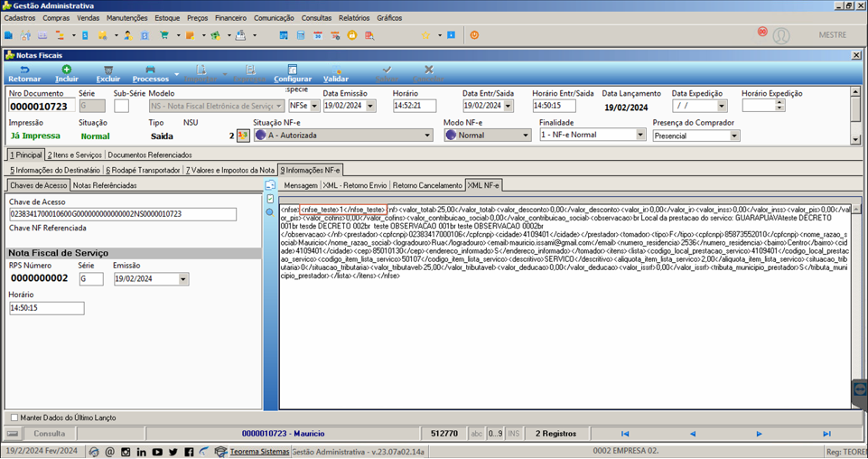Image resolution: width=868 pixels, height=459 pixels.
Task: Click the Retornar toolbar icon
Action: [x=24, y=74]
